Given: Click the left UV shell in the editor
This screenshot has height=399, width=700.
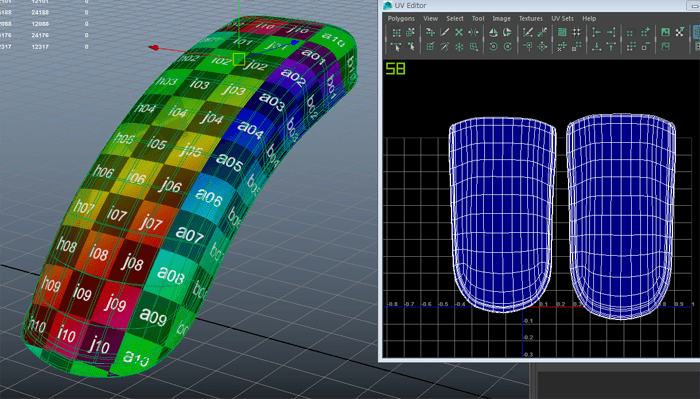Looking at the screenshot, I should 502,214.
